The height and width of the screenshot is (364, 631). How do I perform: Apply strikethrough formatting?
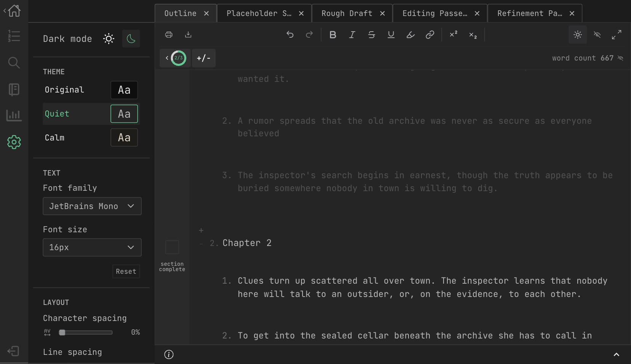click(x=372, y=35)
